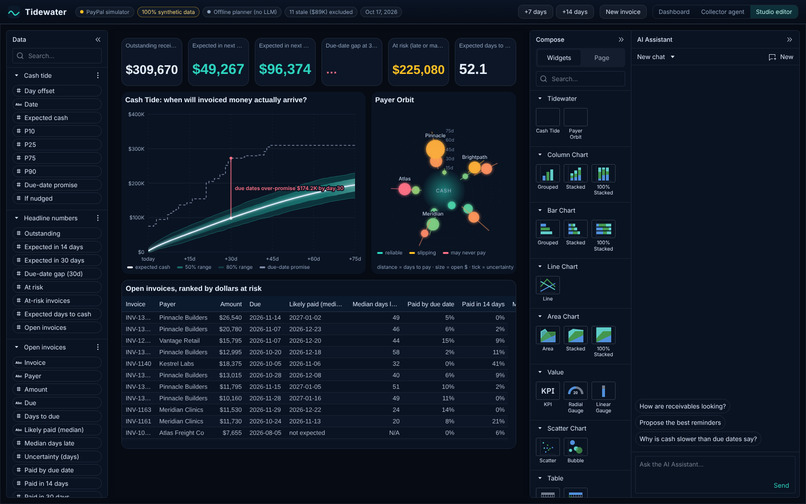The width and height of the screenshot is (806, 504).
Task: Collapse the Compose panel with double chevron
Action: point(621,40)
